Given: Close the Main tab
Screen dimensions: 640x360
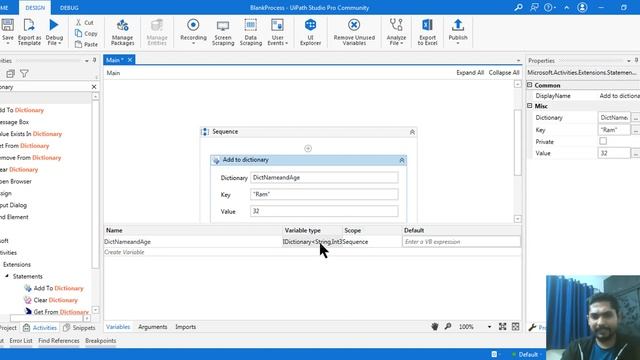Looking at the screenshot, I should pyautogui.click(x=130, y=60).
